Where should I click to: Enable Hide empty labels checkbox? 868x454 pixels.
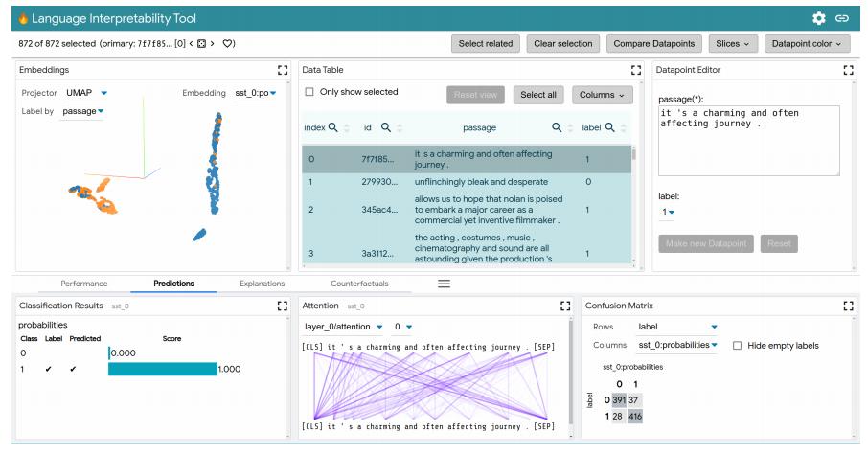737,346
